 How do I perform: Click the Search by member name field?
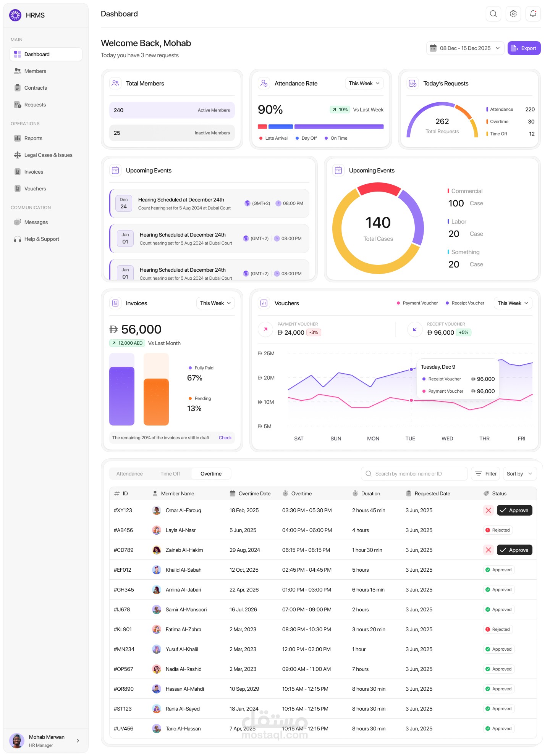pyautogui.click(x=414, y=474)
